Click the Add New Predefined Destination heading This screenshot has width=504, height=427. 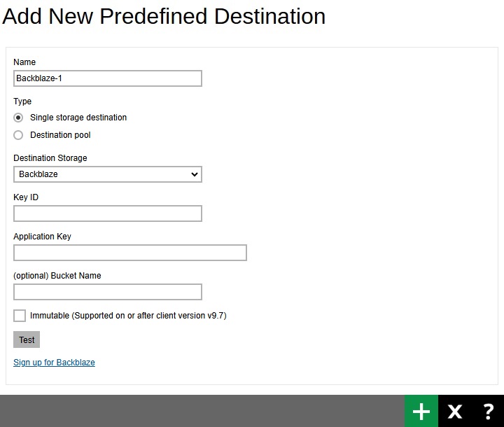click(x=164, y=16)
